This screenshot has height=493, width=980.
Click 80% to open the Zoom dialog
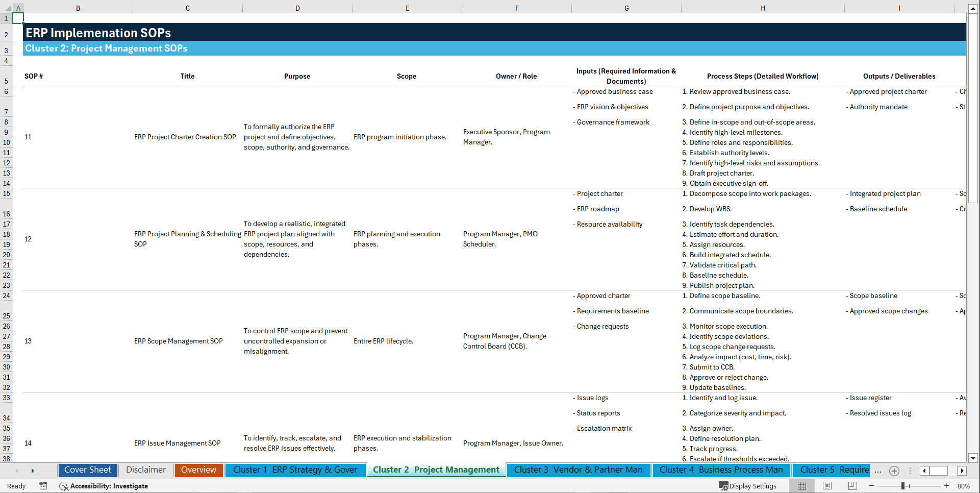pos(963,486)
